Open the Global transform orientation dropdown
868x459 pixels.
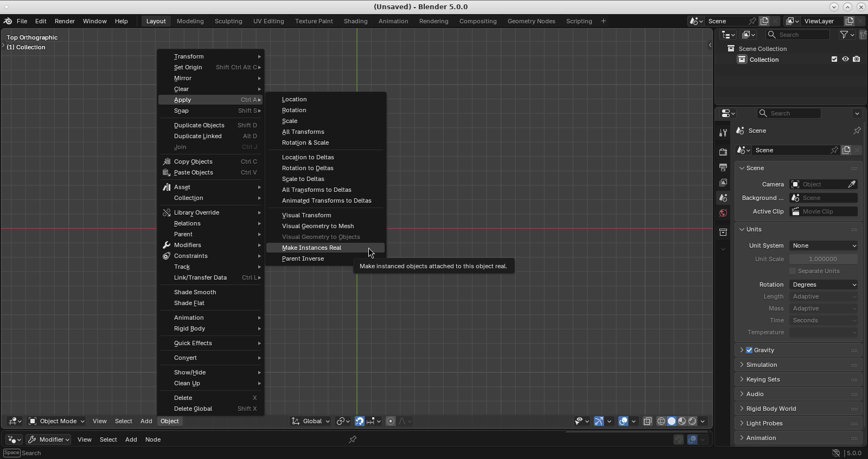click(311, 421)
